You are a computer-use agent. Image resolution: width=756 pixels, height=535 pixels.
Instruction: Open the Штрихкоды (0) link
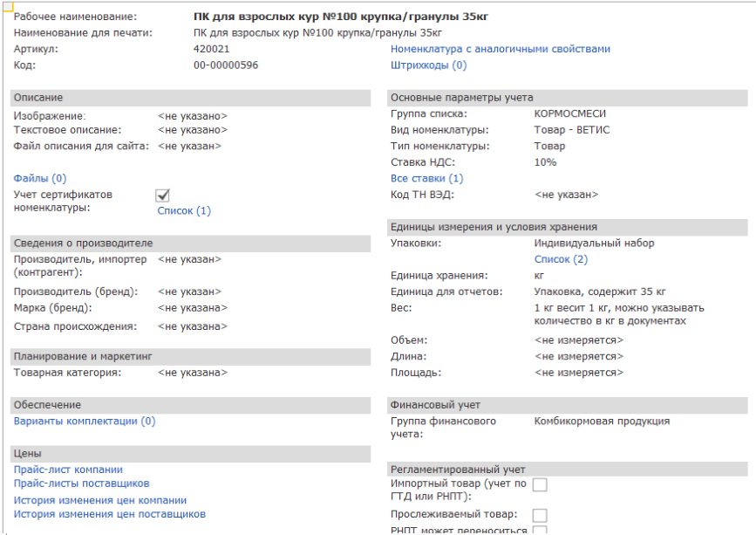428,65
